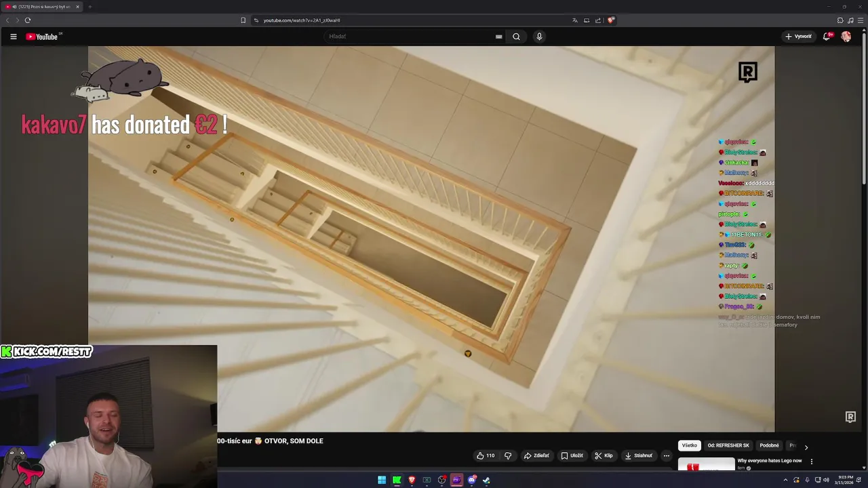The height and width of the screenshot is (488, 868).
Task: Select the 'Podobné' filter chip
Action: click(x=769, y=445)
